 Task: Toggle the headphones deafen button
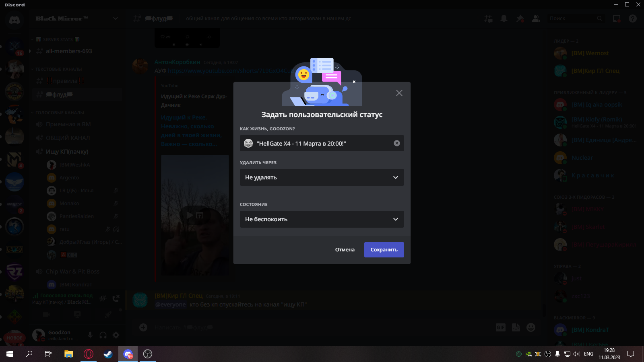click(x=103, y=335)
